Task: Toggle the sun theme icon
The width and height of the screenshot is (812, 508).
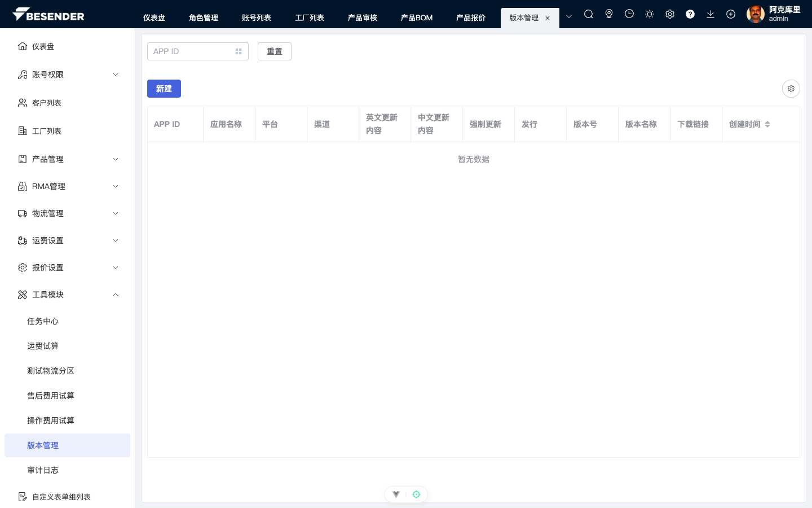Action: coord(650,14)
